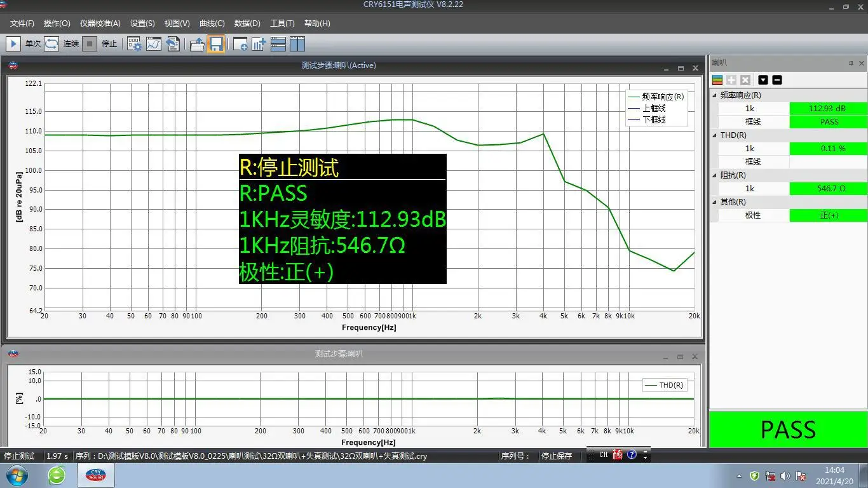Click the add new window icon
The height and width of the screenshot is (488, 868).
click(240, 44)
